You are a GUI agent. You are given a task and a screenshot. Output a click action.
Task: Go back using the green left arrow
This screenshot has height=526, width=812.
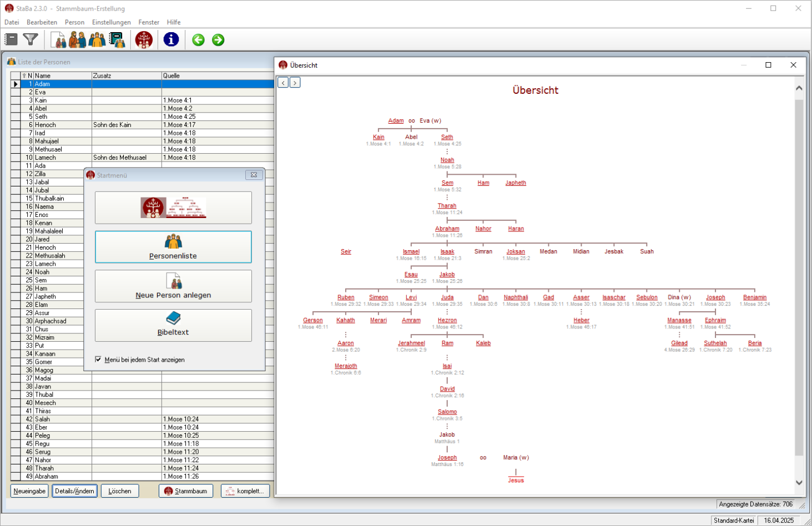pyautogui.click(x=198, y=39)
